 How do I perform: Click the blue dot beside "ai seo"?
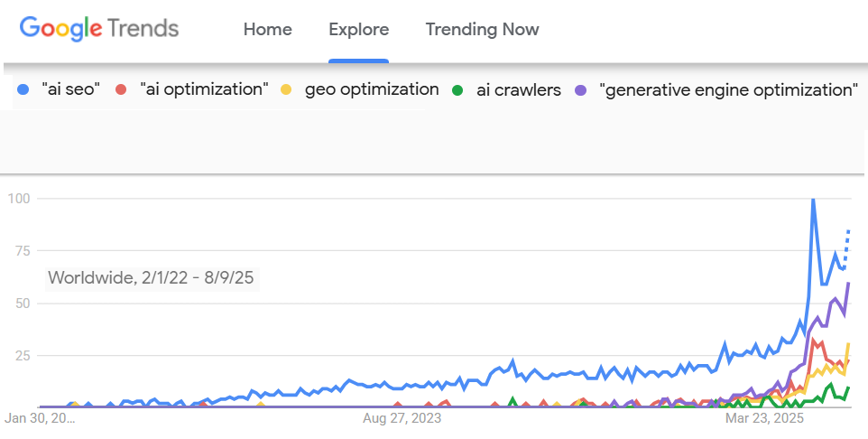(23, 89)
